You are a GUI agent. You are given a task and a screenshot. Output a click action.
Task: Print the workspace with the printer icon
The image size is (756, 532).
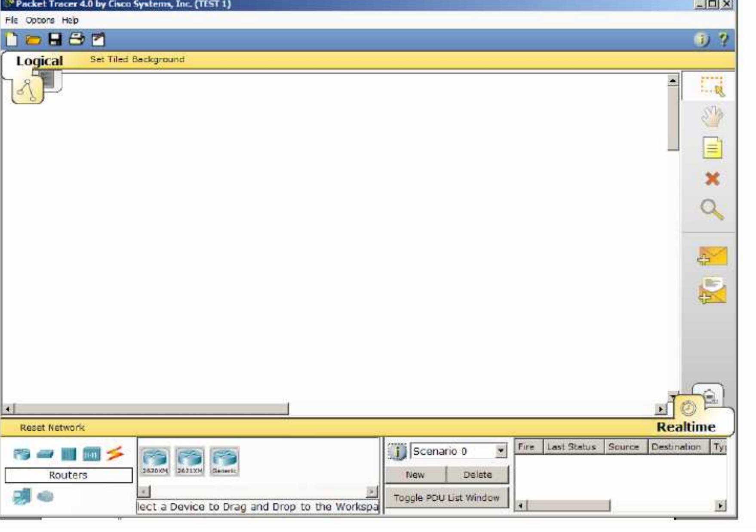(77, 39)
